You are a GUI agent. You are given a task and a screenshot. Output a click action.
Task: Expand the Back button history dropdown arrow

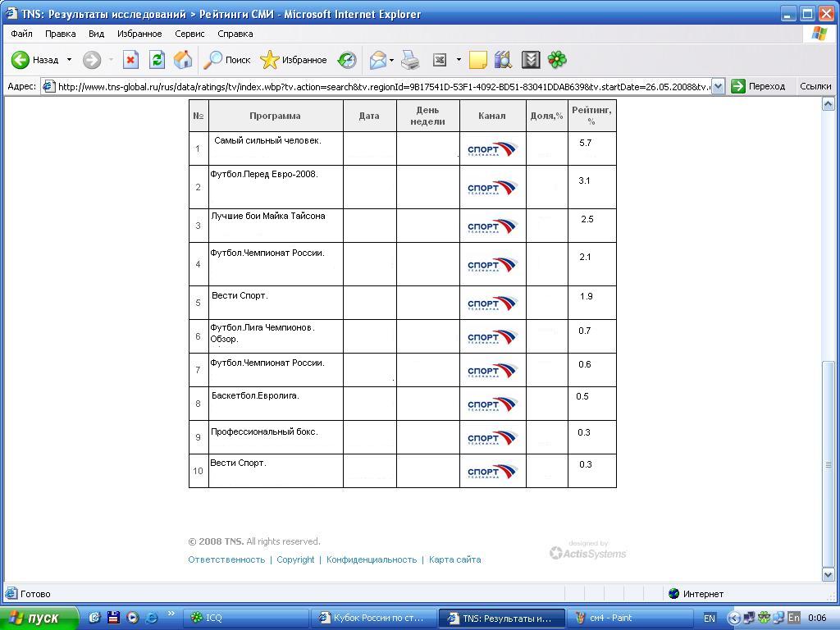coord(69,60)
